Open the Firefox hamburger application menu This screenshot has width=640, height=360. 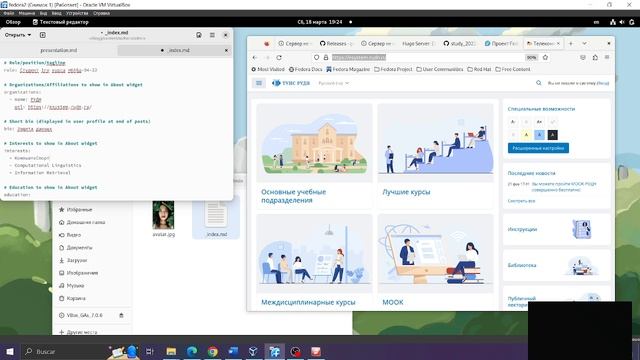coord(607,58)
